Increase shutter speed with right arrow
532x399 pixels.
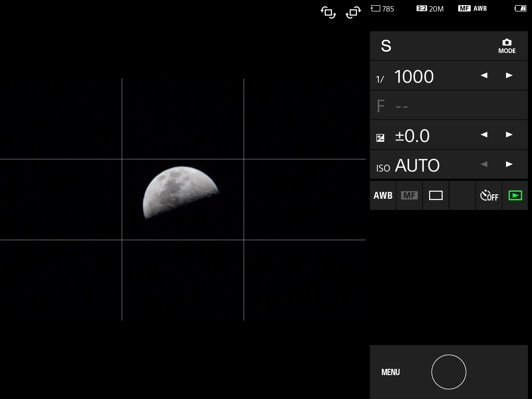(x=509, y=75)
